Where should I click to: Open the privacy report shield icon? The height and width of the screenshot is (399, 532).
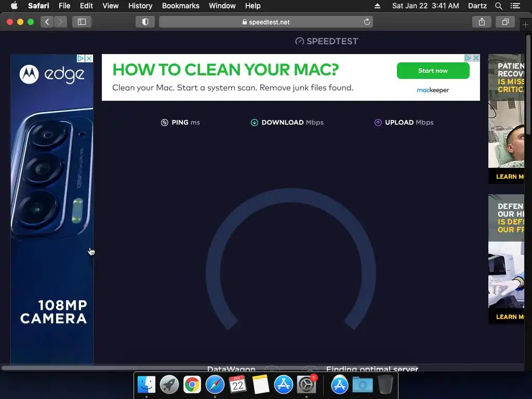[145, 22]
